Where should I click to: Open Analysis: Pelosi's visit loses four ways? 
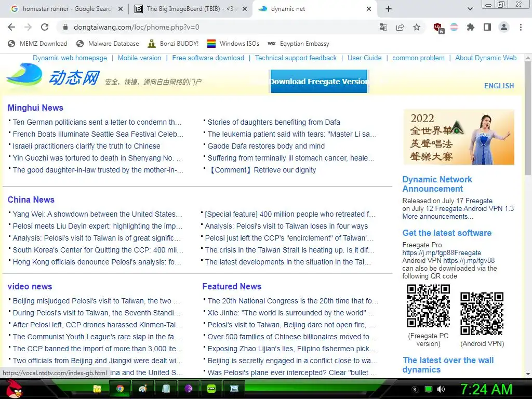click(x=286, y=227)
